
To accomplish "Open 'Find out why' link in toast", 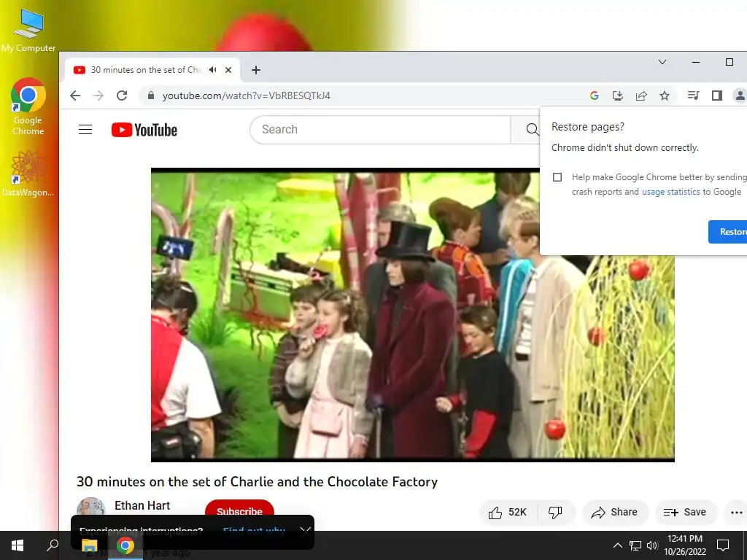I will tap(254, 531).
